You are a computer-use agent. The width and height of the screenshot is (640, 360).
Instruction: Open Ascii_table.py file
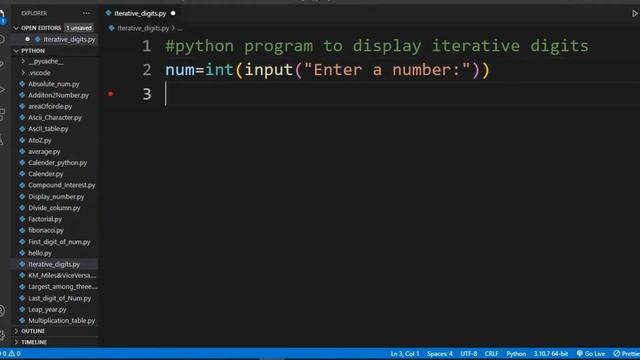[48, 129]
